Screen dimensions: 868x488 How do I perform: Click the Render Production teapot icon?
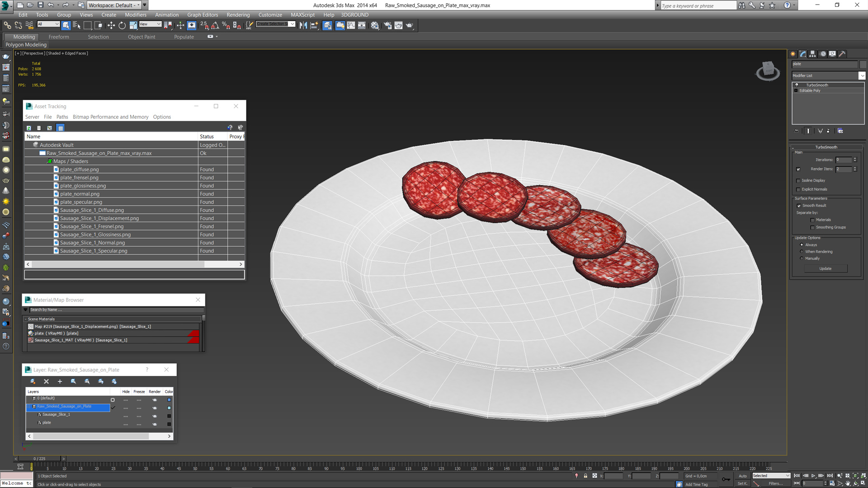point(409,25)
